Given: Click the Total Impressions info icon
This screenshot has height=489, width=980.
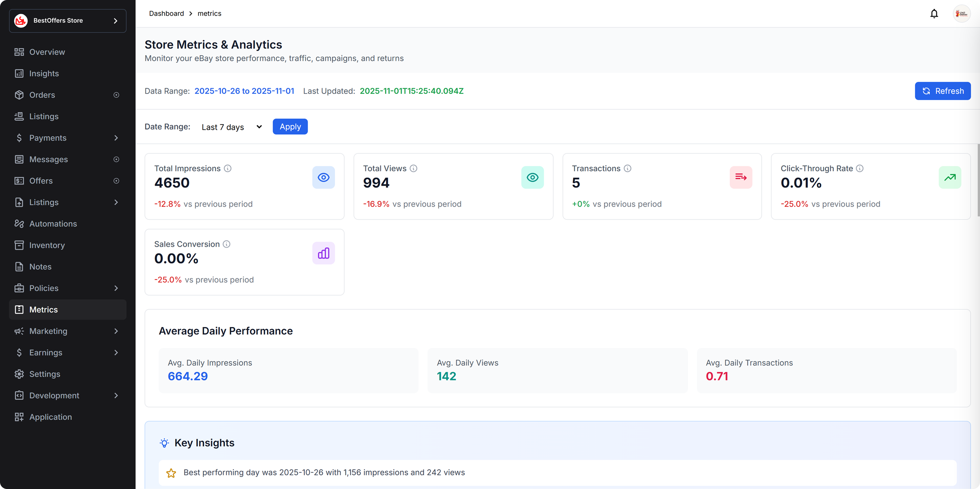Looking at the screenshot, I should click(228, 168).
